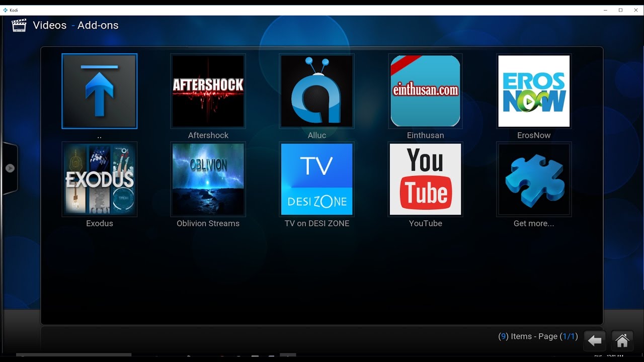
Task: Open the Einthusan add-on
Action: pos(425,91)
